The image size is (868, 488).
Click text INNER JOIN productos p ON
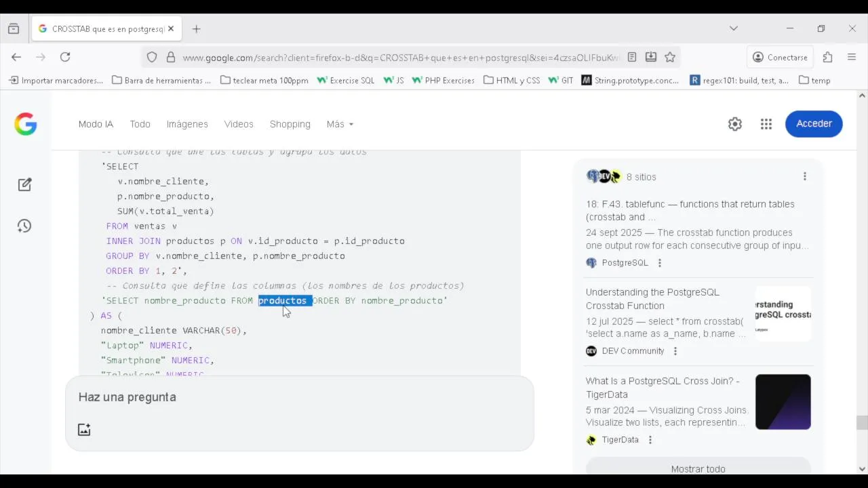[x=174, y=241]
